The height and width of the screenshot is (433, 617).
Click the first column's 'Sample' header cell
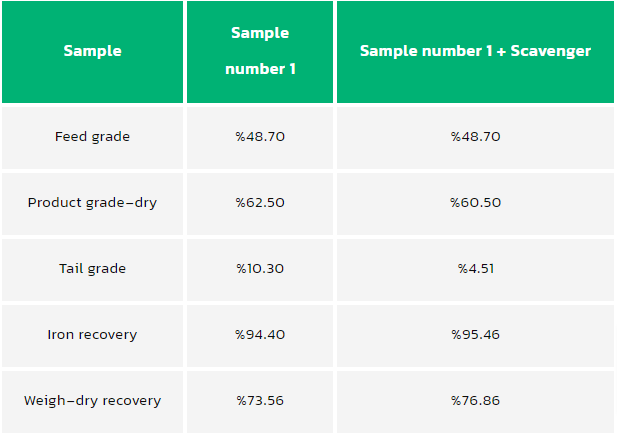[x=92, y=51]
